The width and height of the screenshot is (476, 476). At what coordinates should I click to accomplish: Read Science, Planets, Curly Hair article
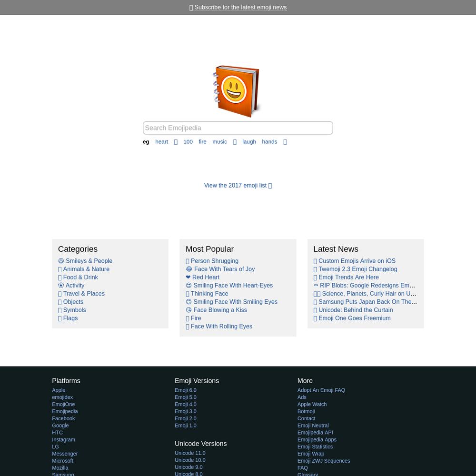tap(365, 294)
